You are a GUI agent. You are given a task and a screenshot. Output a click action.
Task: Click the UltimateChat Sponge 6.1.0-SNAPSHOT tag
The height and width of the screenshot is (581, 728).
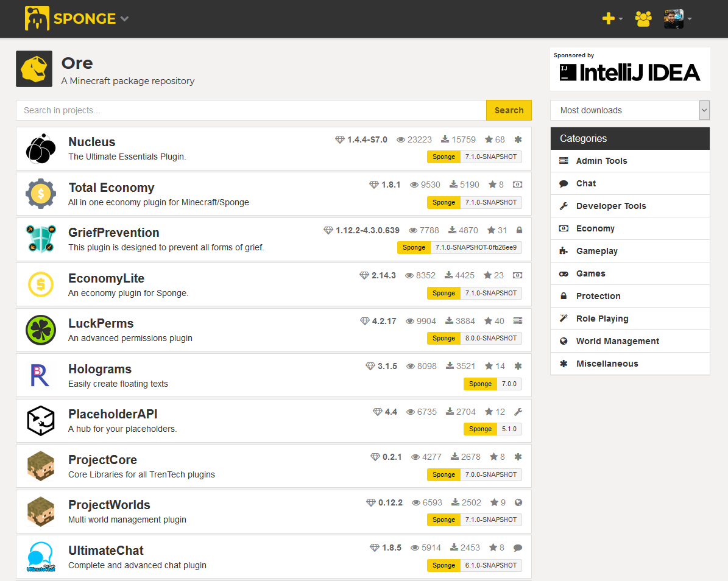pyautogui.click(x=475, y=565)
